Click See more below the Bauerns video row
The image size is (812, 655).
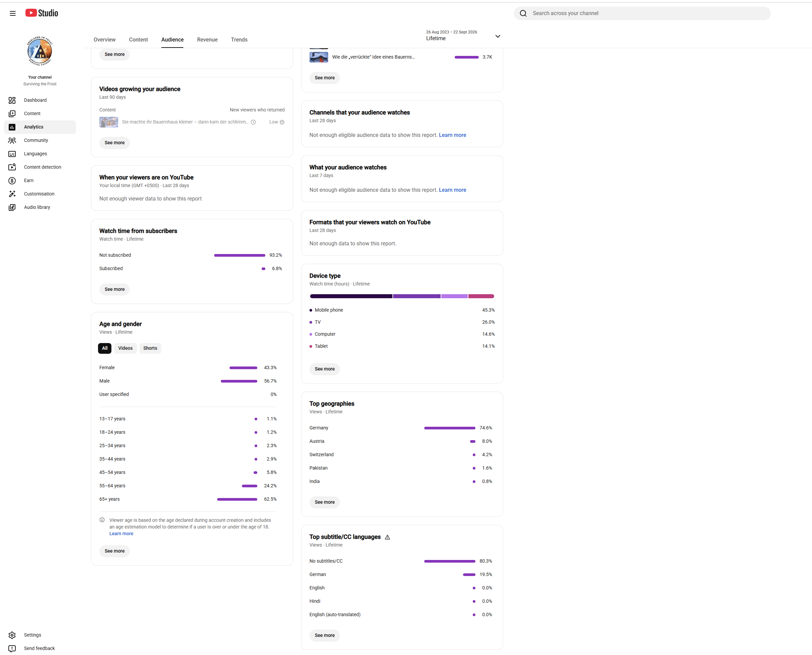tap(324, 78)
